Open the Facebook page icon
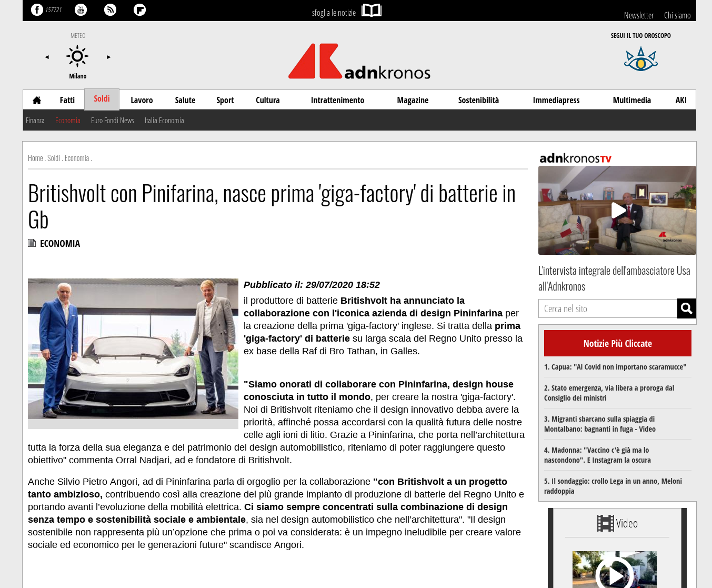Viewport: 712px width, 588px height. tap(37, 9)
